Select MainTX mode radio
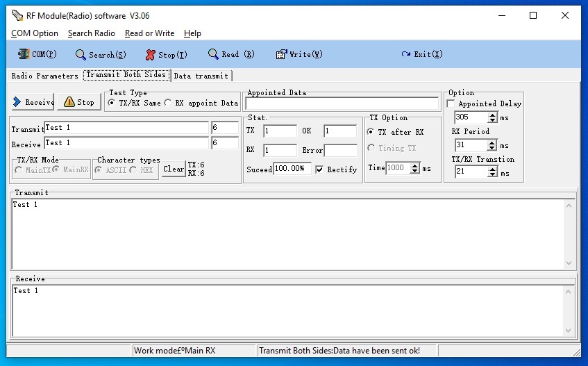Screen dimensions: 588x366 pyautogui.click(x=18, y=170)
